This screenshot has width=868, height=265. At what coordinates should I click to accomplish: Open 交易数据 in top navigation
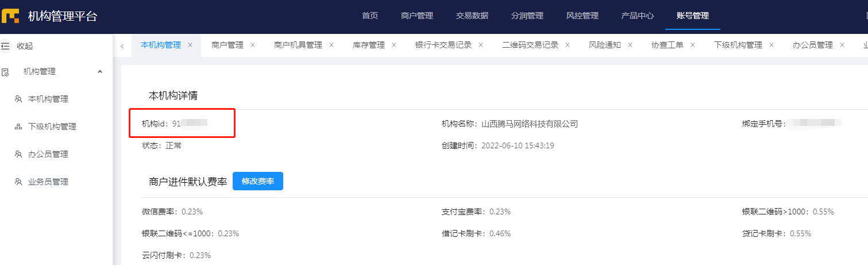pos(472,16)
